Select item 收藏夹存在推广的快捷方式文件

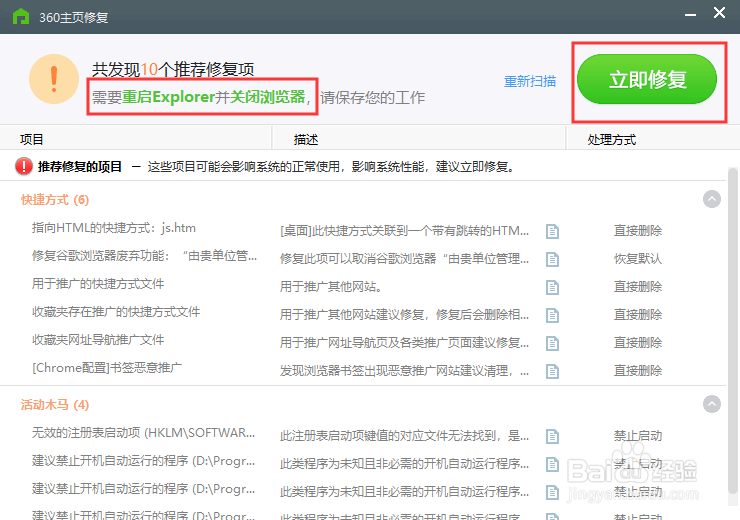click(116, 311)
